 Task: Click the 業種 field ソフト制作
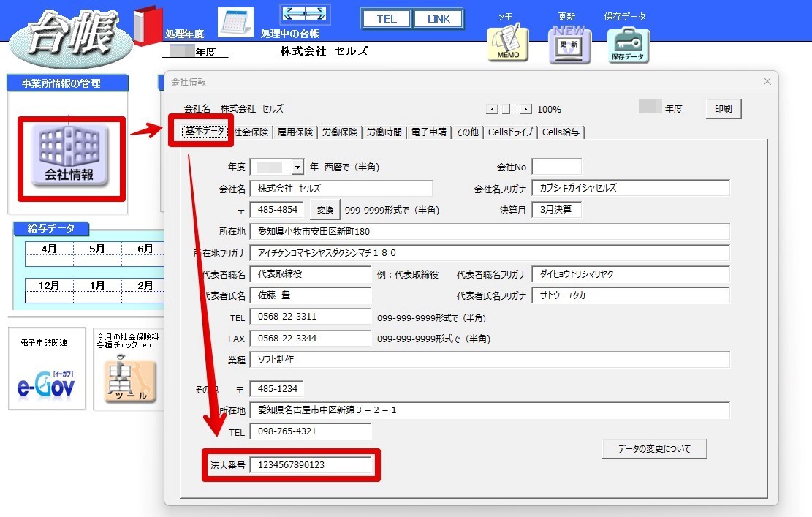[x=490, y=360]
